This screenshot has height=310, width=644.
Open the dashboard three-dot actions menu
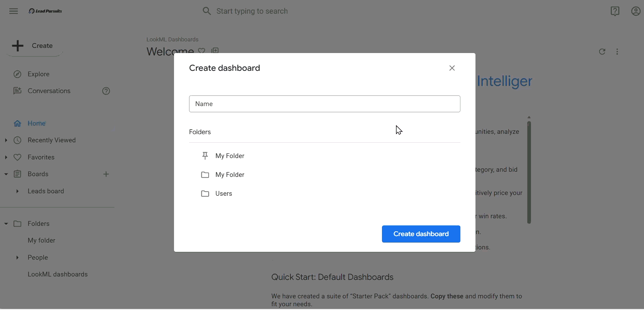(x=617, y=52)
